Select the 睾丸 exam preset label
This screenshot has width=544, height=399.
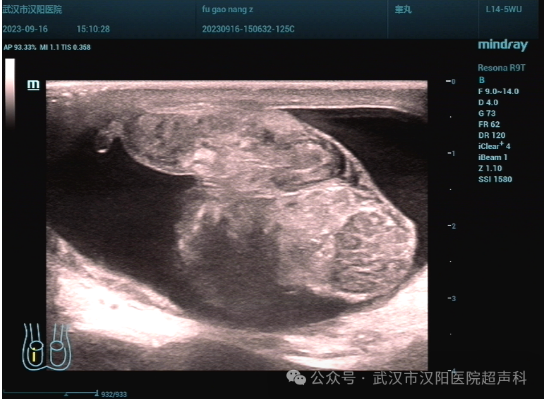pyautogui.click(x=403, y=9)
